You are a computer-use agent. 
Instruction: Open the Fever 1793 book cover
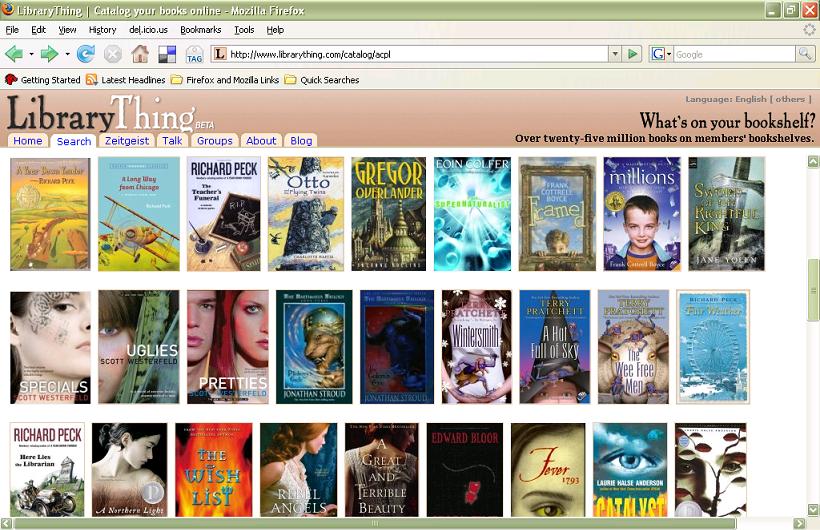(x=548, y=470)
